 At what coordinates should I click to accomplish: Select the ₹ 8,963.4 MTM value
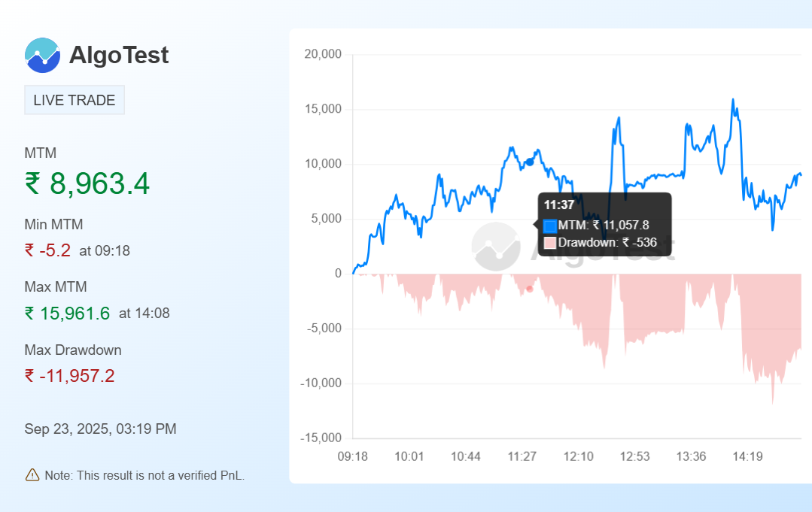click(87, 183)
